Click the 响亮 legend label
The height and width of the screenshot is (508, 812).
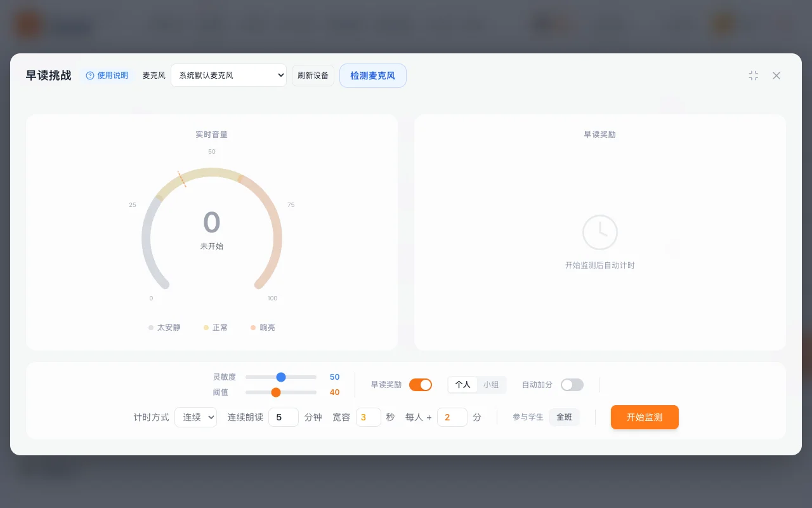(268, 328)
